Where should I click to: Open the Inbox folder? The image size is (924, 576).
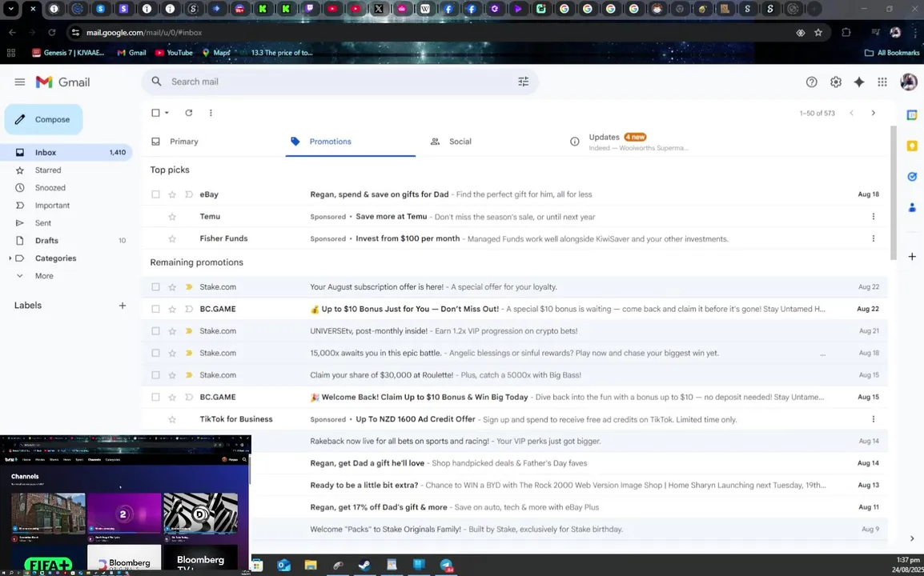(x=66, y=153)
